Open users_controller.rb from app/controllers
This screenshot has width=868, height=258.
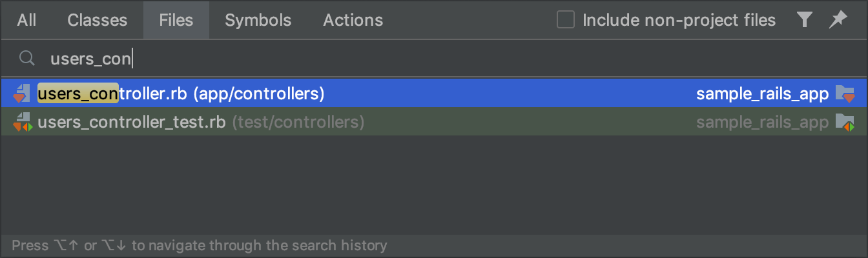point(181,94)
